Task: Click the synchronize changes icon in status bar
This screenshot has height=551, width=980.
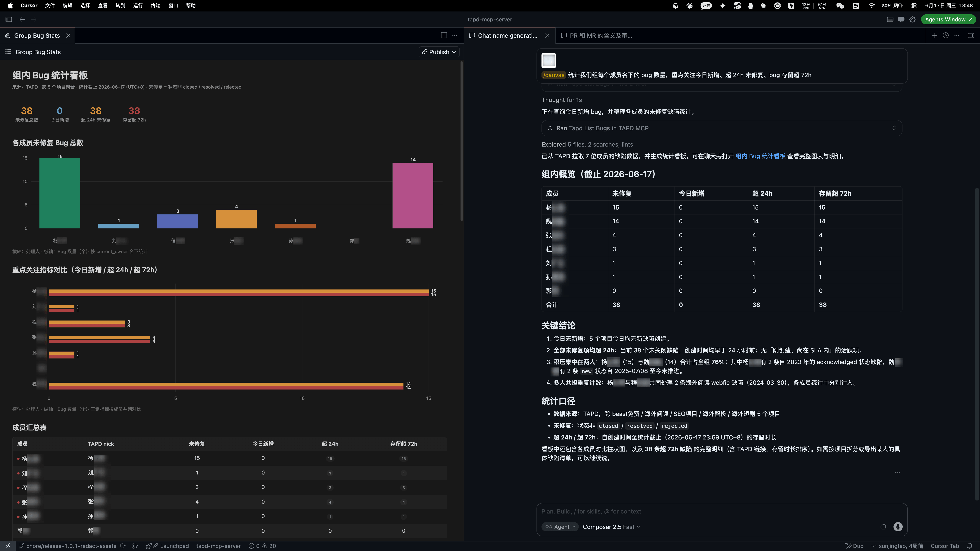Action: (122, 546)
